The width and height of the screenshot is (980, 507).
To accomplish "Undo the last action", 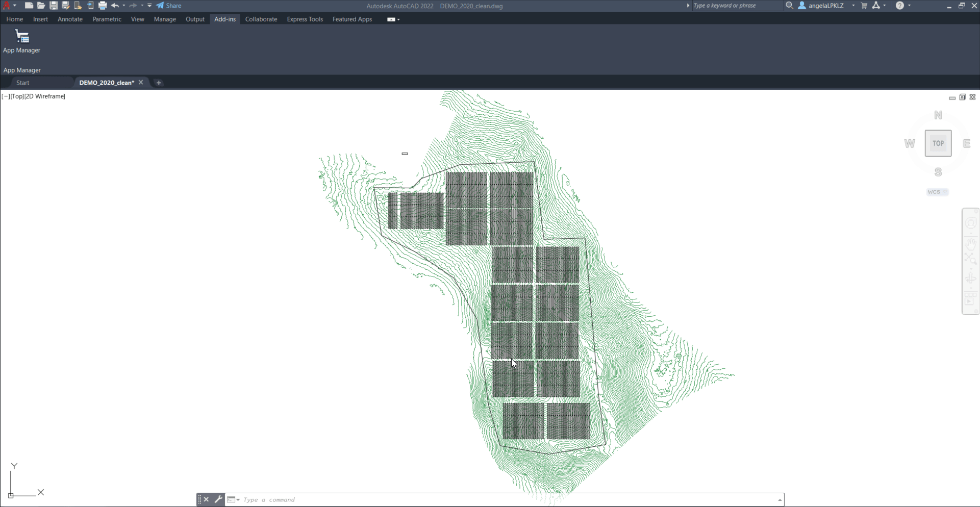I will [115, 6].
